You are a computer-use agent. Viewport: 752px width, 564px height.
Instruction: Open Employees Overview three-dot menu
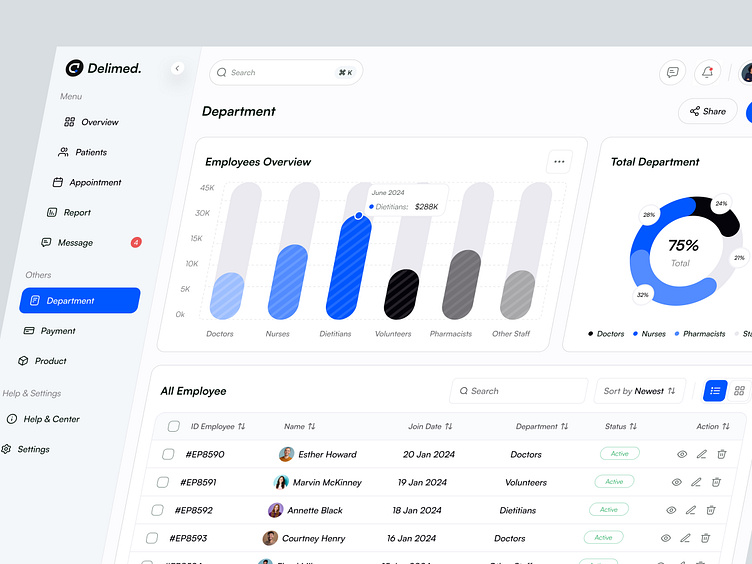click(559, 162)
